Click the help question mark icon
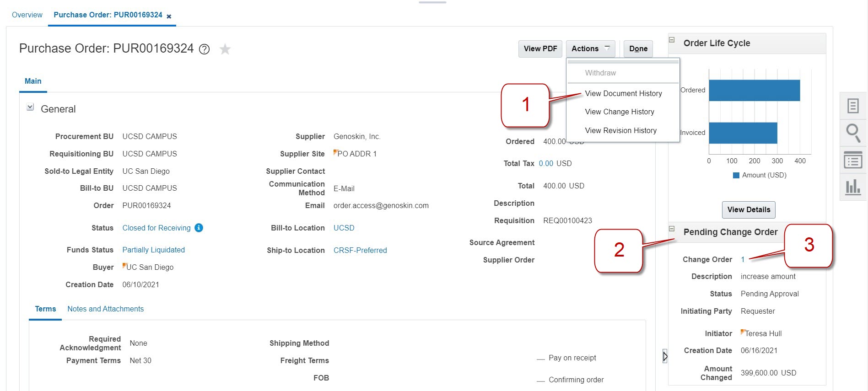 (x=205, y=49)
